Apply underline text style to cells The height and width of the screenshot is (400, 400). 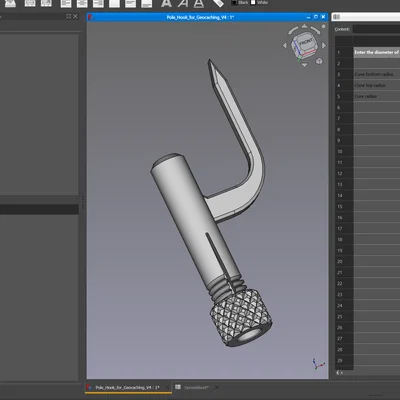tap(199, 3)
